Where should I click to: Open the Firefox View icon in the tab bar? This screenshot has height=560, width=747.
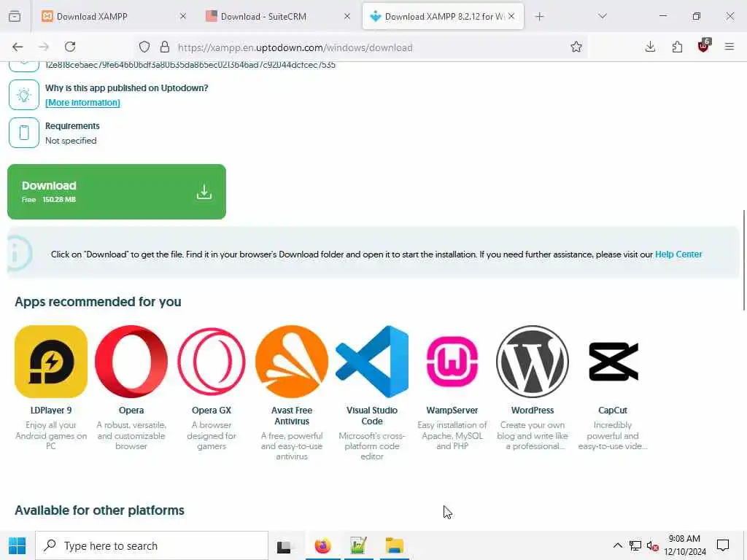click(x=15, y=16)
